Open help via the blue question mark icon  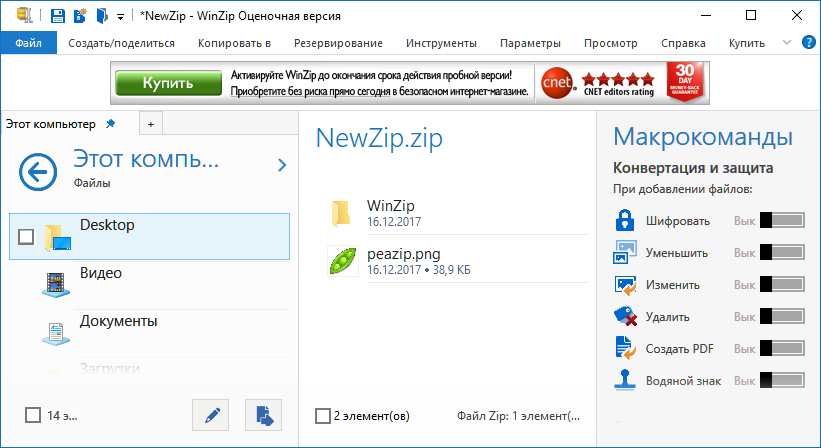pyautogui.click(x=809, y=42)
